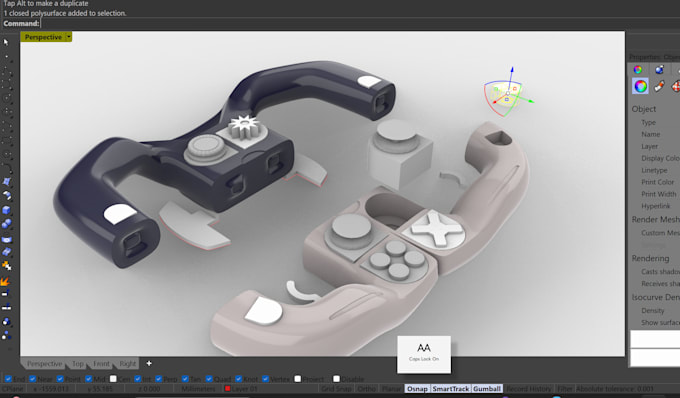Switch to the Front viewport tab
Image resolution: width=680 pixels, height=398 pixels.
[101, 364]
